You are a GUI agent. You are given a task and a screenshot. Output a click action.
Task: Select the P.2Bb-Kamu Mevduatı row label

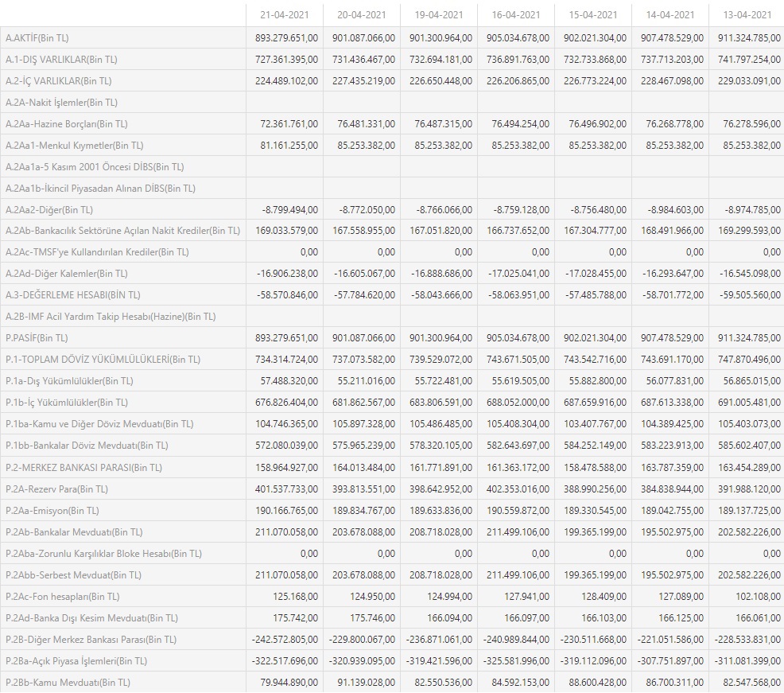pyautogui.click(x=68, y=683)
